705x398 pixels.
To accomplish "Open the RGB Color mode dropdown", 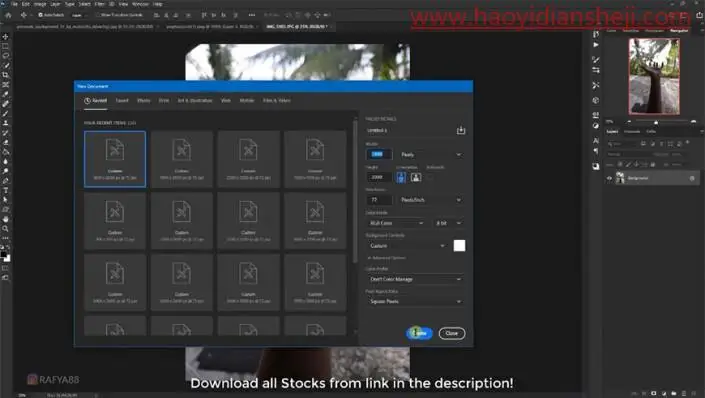I will tap(396, 223).
